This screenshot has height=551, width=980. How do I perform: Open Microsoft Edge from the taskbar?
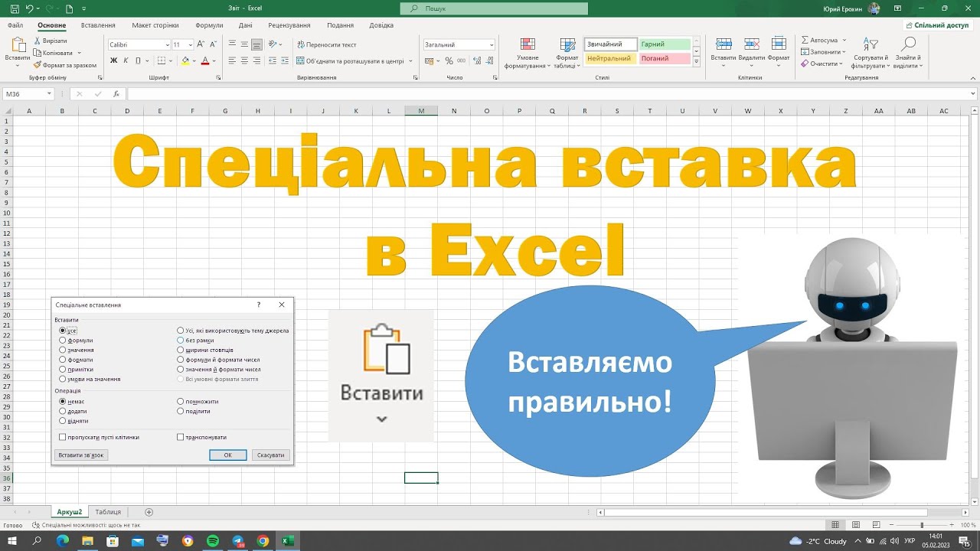coord(63,541)
